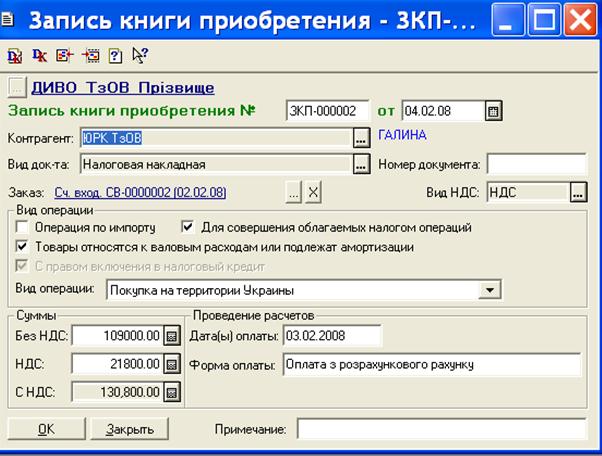The width and height of the screenshot is (602, 456).
Task: Click the first Дт/Кт postings toolbar icon
Action: tap(15, 56)
